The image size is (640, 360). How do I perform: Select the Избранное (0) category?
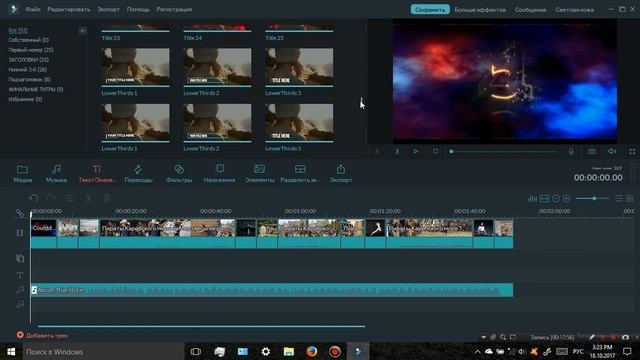[25, 99]
